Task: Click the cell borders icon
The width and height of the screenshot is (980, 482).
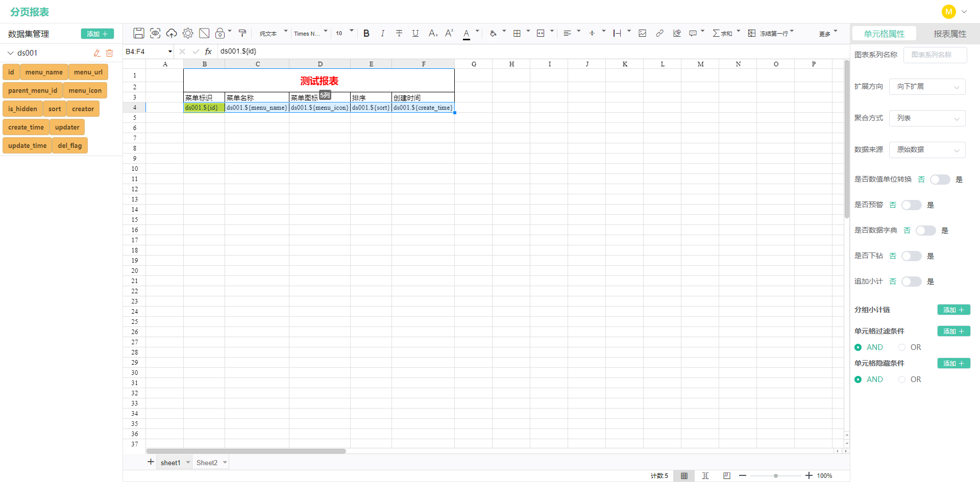Action: tap(517, 33)
